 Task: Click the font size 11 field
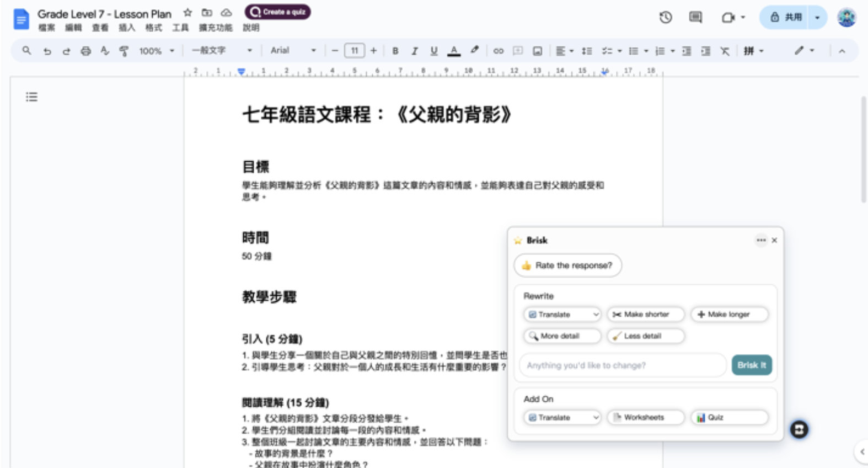click(x=355, y=51)
